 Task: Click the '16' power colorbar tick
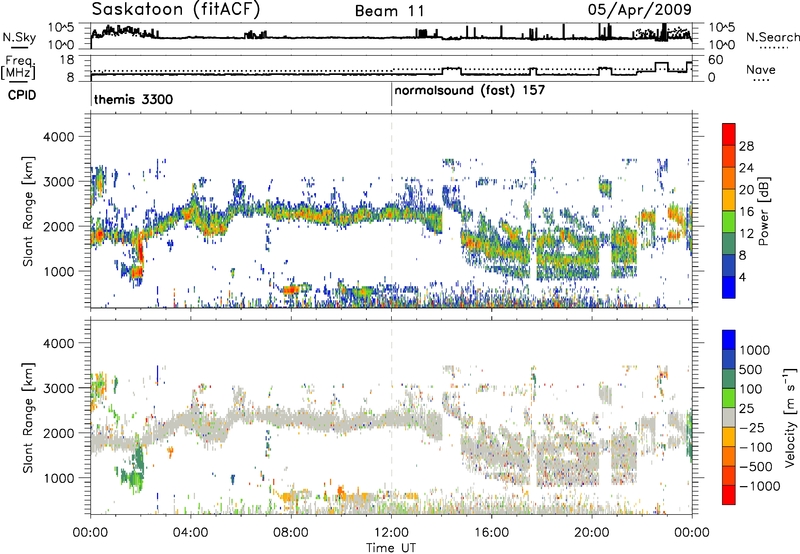tap(746, 212)
